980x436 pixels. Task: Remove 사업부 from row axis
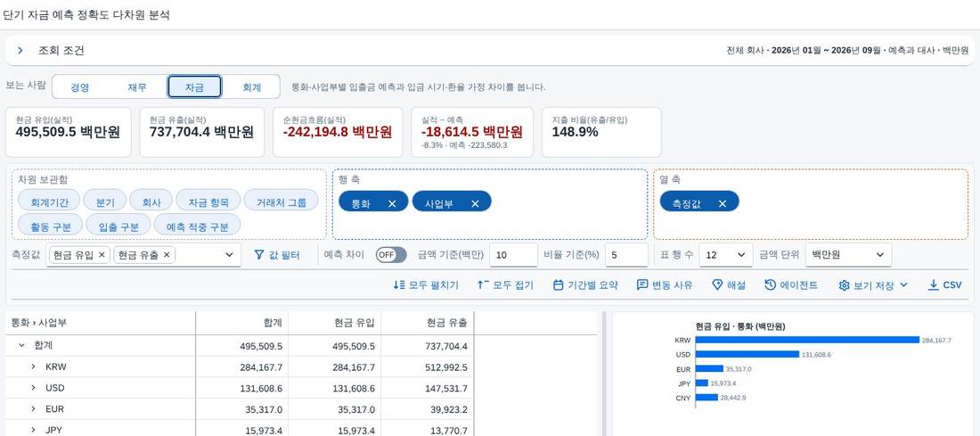click(475, 203)
